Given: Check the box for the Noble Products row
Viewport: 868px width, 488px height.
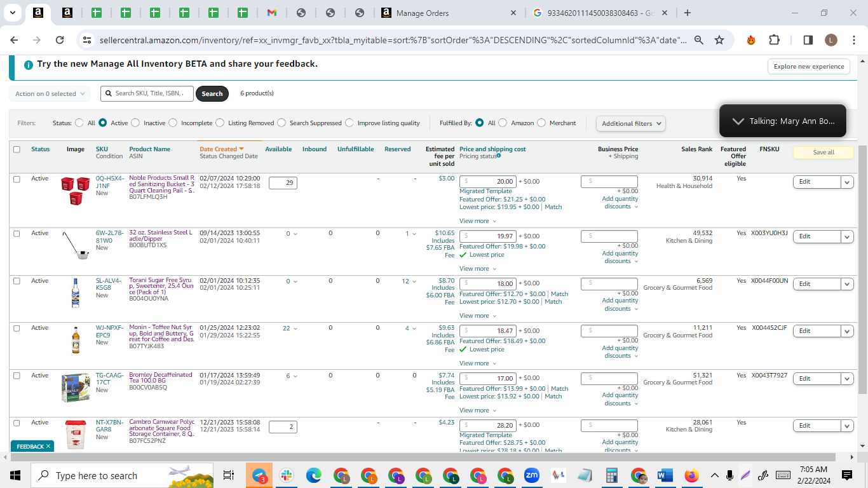Looking at the screenshot, I should click(x=17, y=179).
